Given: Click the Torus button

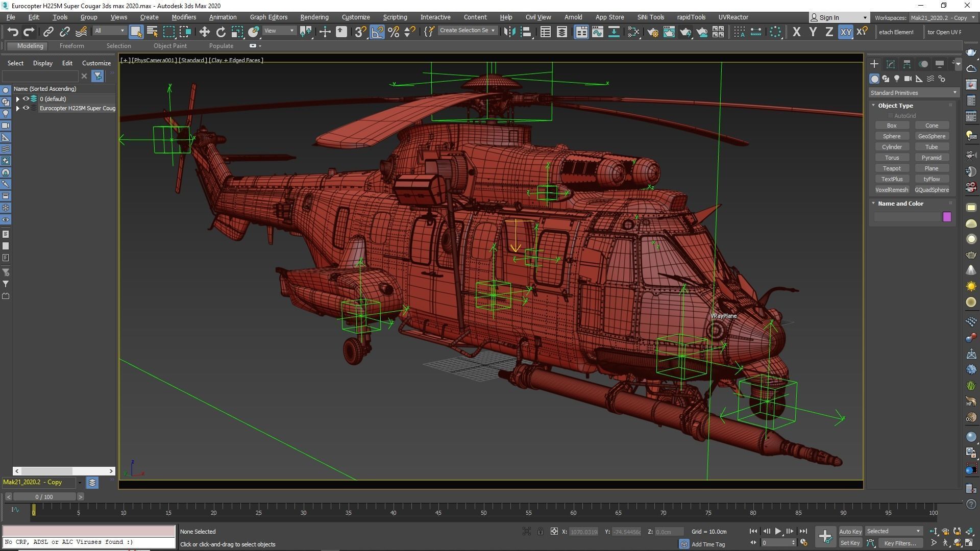Looking at the screenshot, I should click(892, 158).
